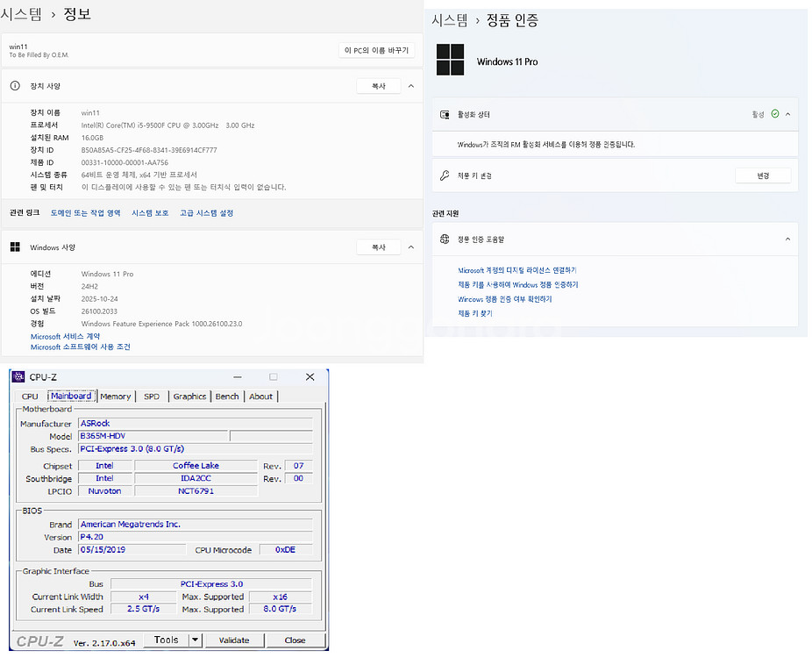Image resolution: width=812 pixels, height=658 pixels.
Task: Click the rename this PC button
Action: [376, 50]
